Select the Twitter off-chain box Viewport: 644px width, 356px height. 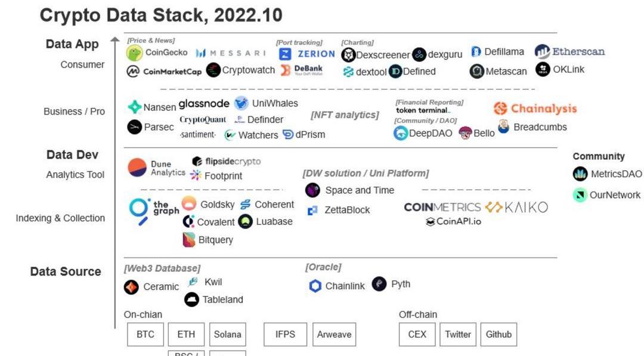click(457, 335)
